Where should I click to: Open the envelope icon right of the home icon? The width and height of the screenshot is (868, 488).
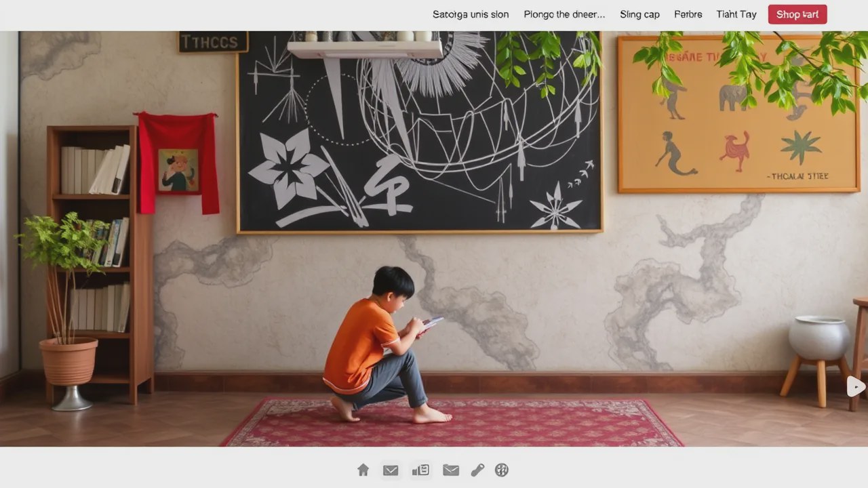391,470
